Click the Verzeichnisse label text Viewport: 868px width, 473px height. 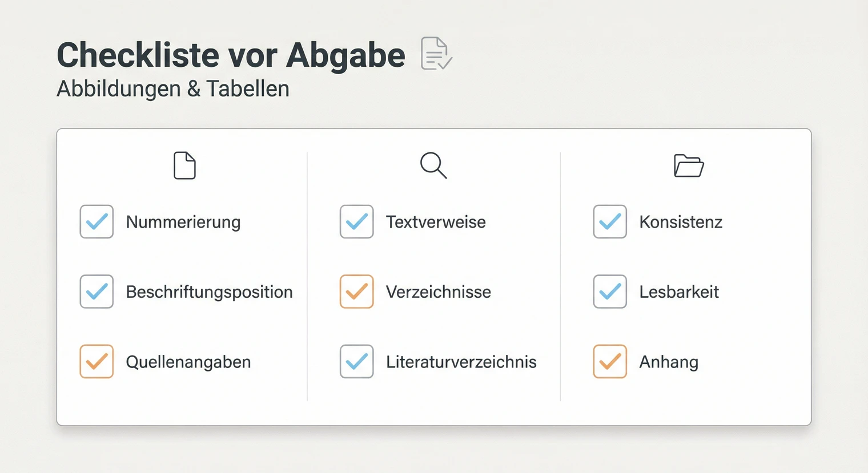(439, 292)
